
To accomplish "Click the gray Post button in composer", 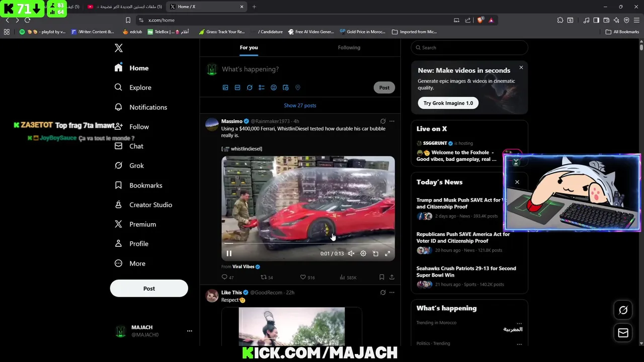I will (384, 87).
